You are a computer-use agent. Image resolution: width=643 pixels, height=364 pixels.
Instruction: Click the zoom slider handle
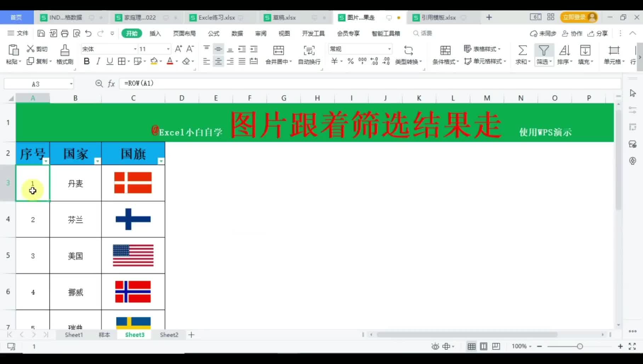click(580, 346)
